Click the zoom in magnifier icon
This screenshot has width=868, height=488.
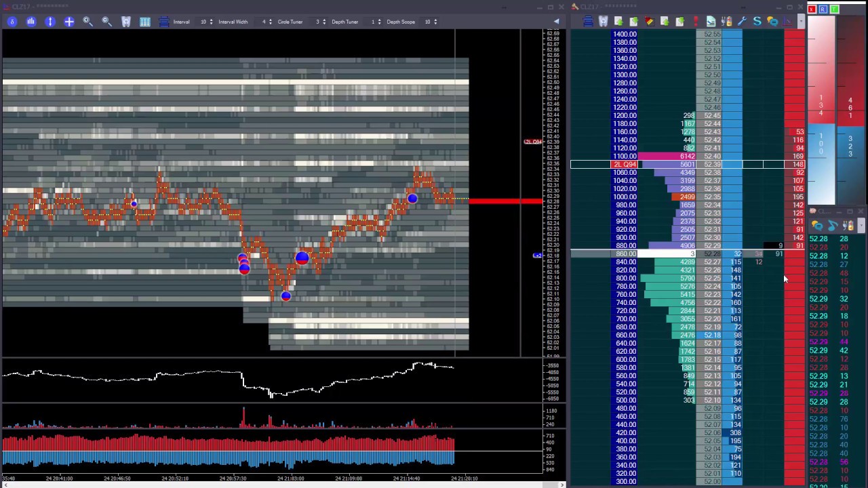pos(87,22)
